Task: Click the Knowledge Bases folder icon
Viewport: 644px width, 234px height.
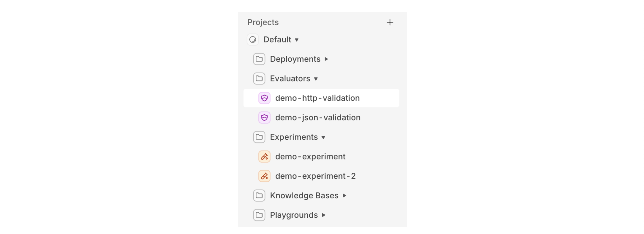Action: (x=259, y=195)
